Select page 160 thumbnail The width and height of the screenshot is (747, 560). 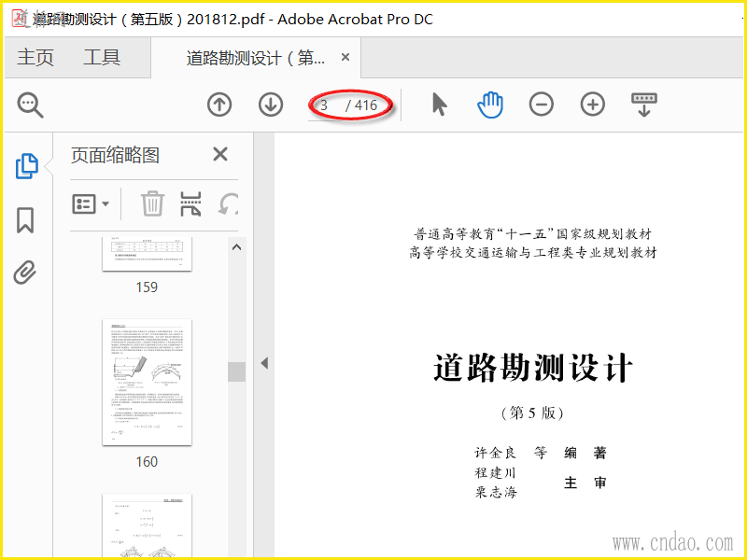(x=147, y=383)
